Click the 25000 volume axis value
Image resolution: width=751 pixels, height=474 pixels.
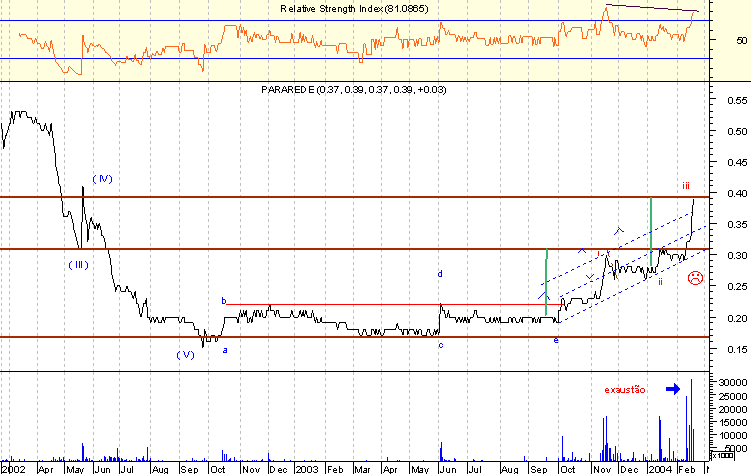733,396
